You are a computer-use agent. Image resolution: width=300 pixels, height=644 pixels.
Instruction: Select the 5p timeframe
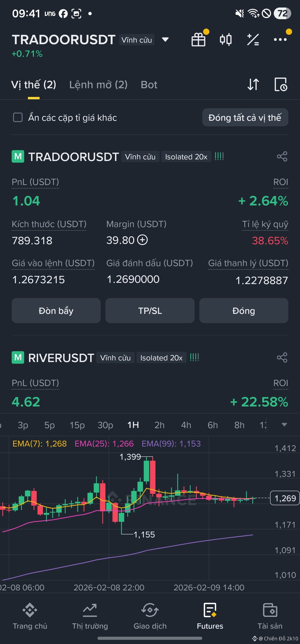tap(49, 425)
